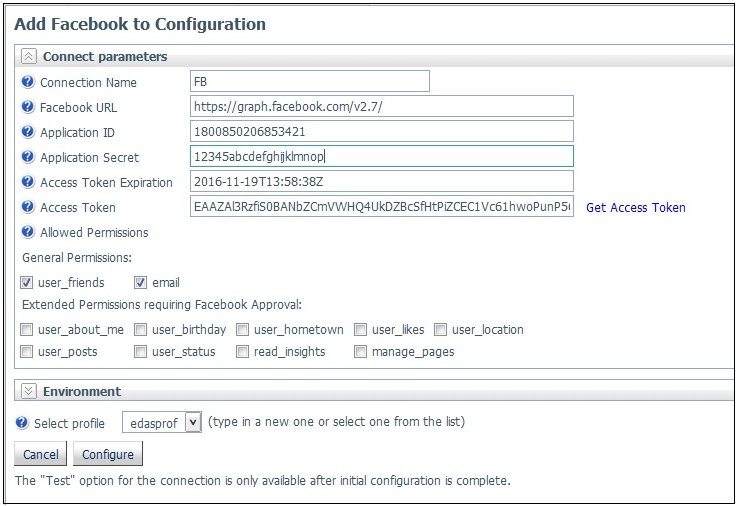The width and height of the screenshot is (737, 506).
Task: Uncheck the user_friends permission
Action: point(26,282)
